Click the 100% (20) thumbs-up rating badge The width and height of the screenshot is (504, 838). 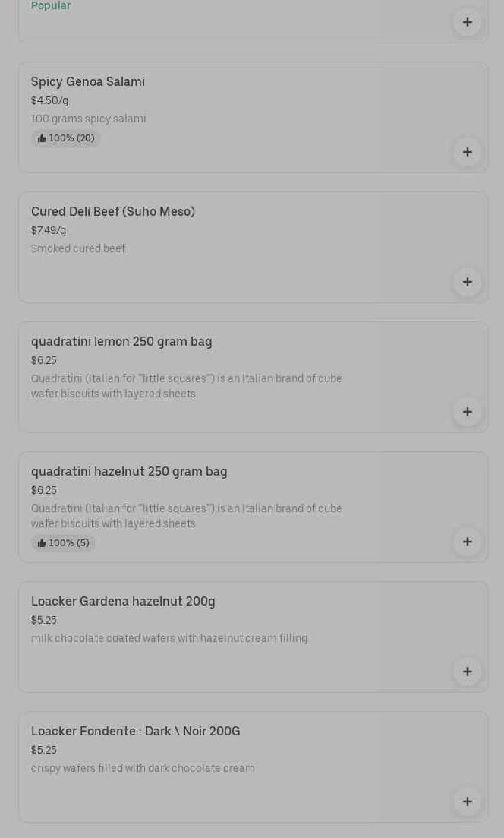tap(66, 138)
